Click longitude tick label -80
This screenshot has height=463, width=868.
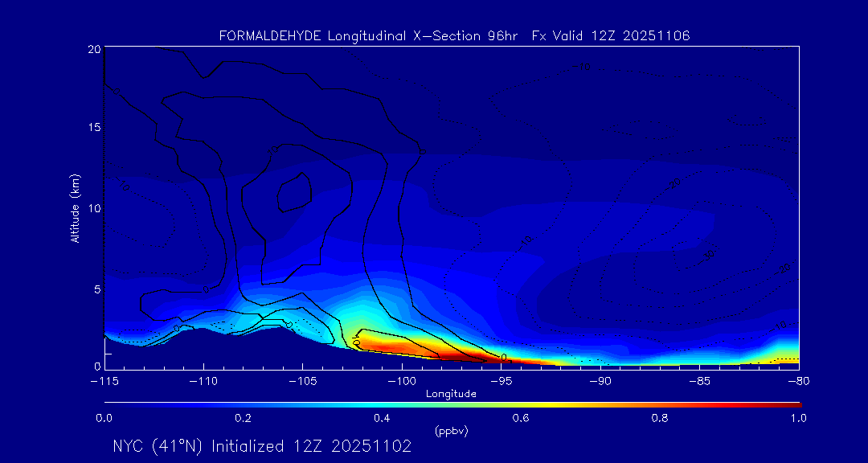pyautogui.click(x=799, y=381)
